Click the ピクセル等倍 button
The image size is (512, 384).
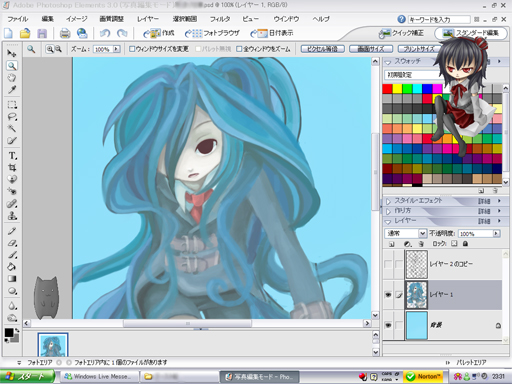tap(322, 49)
